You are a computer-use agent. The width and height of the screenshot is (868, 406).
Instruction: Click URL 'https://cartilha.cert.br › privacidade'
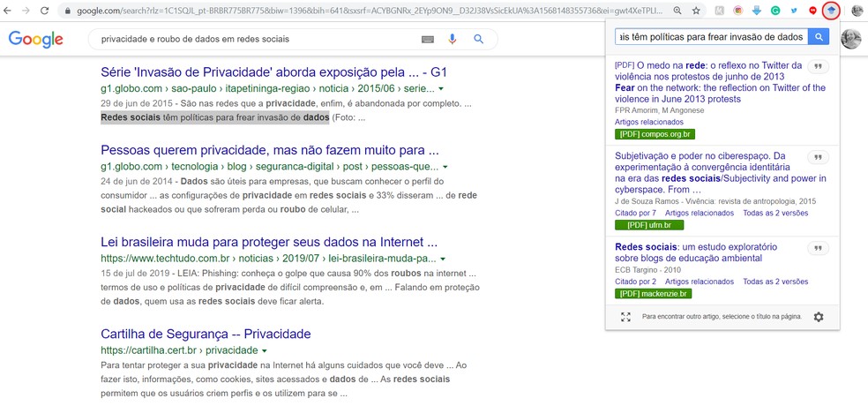[179, 350]
